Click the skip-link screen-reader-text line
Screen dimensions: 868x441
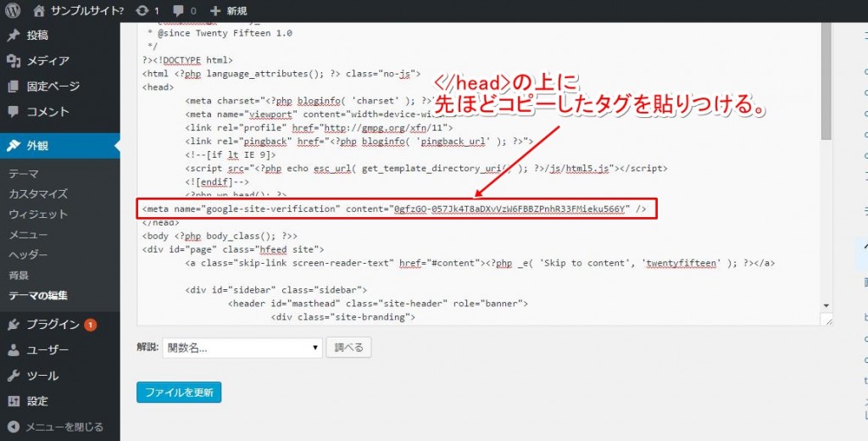point(480,263)
